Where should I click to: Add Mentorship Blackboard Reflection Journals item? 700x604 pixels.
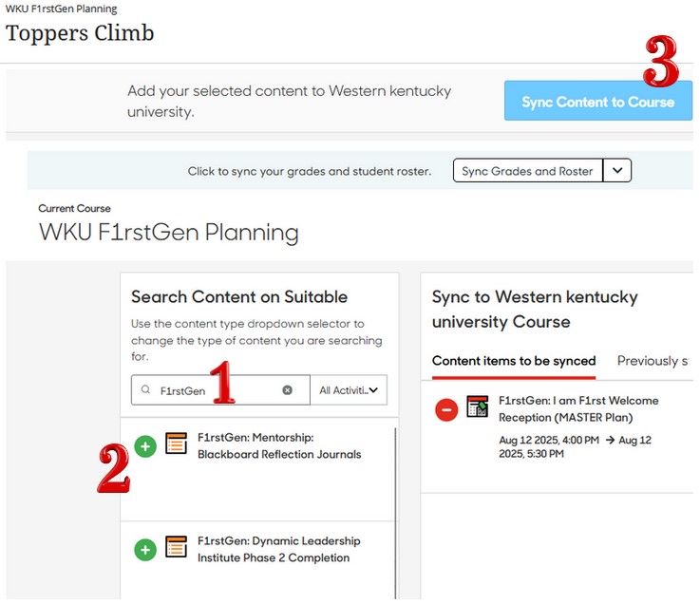[145, 446]
